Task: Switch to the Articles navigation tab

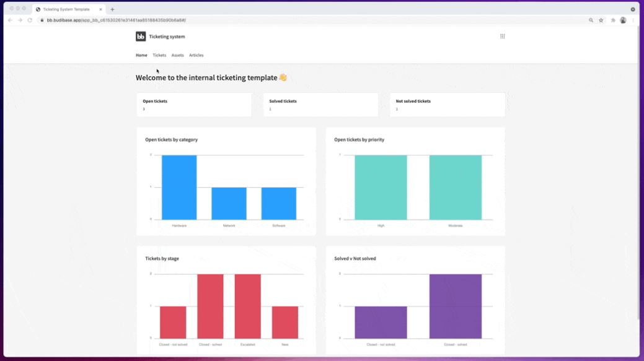Action: [196, 55]
